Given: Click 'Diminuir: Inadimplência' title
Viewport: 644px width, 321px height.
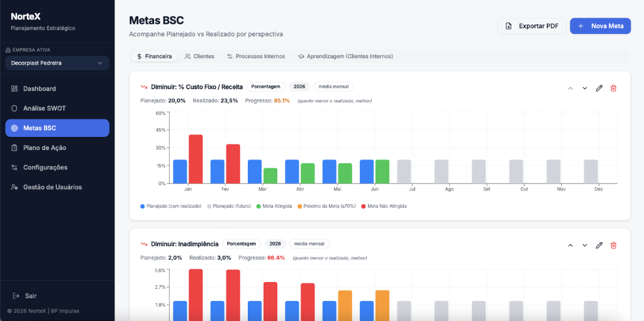Looking at the screenshot, I should [185, 244].
